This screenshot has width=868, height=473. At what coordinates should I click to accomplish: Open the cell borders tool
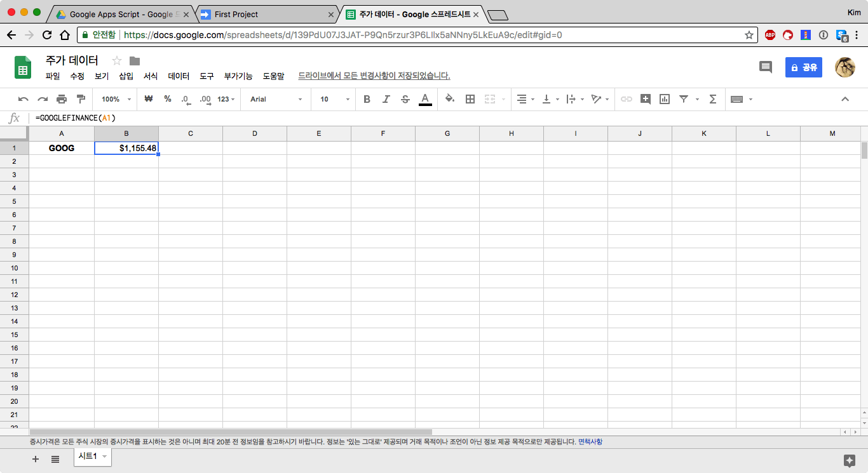(470, 99)
